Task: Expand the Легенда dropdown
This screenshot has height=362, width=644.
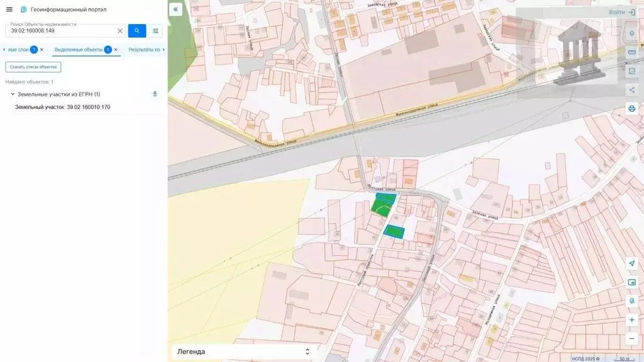Action: pyautogui.click(x=307, y=351)
